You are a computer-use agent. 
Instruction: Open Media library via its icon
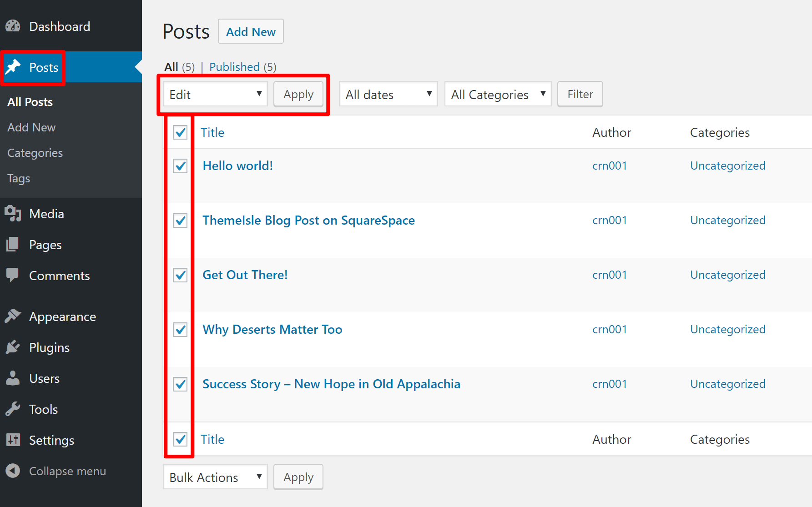coord(13,213)
